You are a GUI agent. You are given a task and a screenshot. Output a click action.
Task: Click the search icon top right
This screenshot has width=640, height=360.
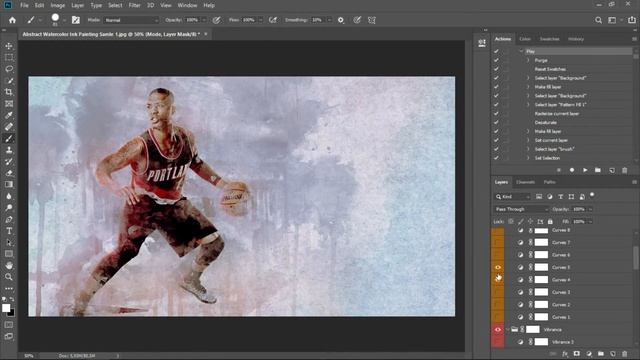[x=598, y=20]
